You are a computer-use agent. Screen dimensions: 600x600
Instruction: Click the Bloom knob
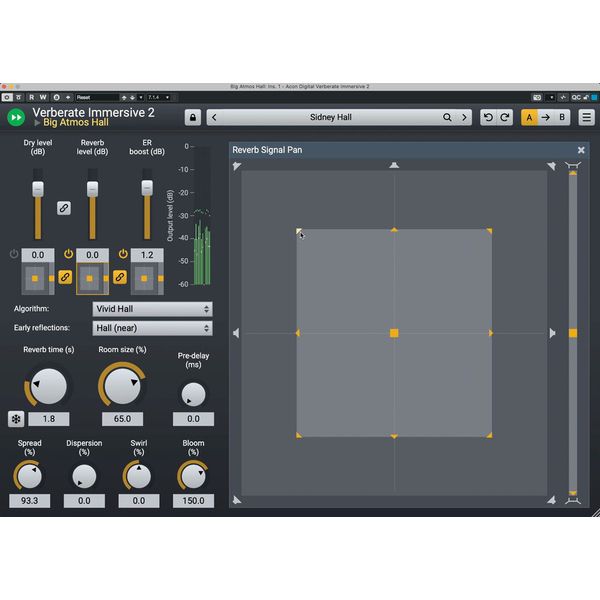193,477
